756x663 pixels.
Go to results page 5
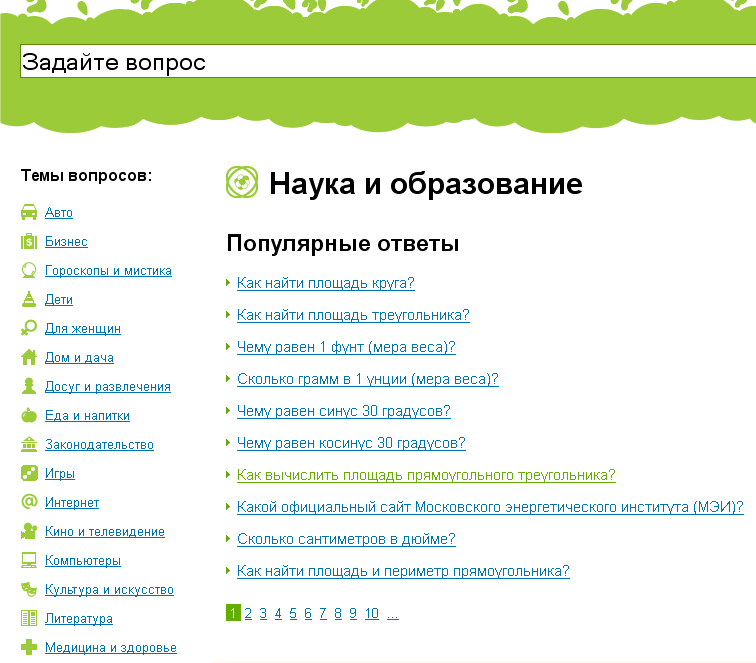click(x=293, y=613)
